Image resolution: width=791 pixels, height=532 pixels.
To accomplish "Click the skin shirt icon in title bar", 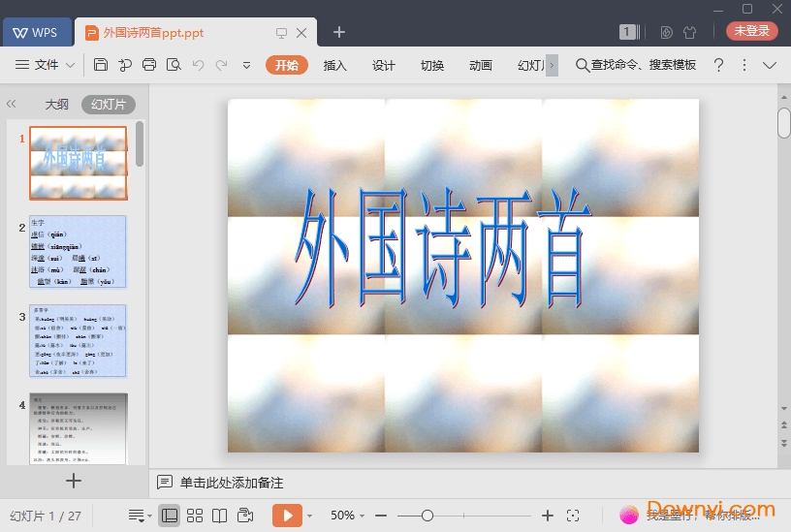I will (x=689, y=32).
